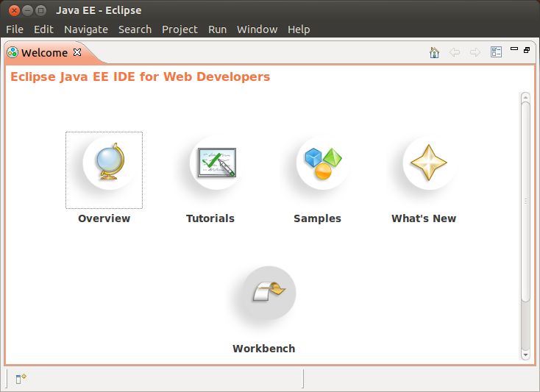This screenshot has width=540, height=392.
Task: Restore the Welcome view
Action: pyautogui.click(x=527, y=50)
